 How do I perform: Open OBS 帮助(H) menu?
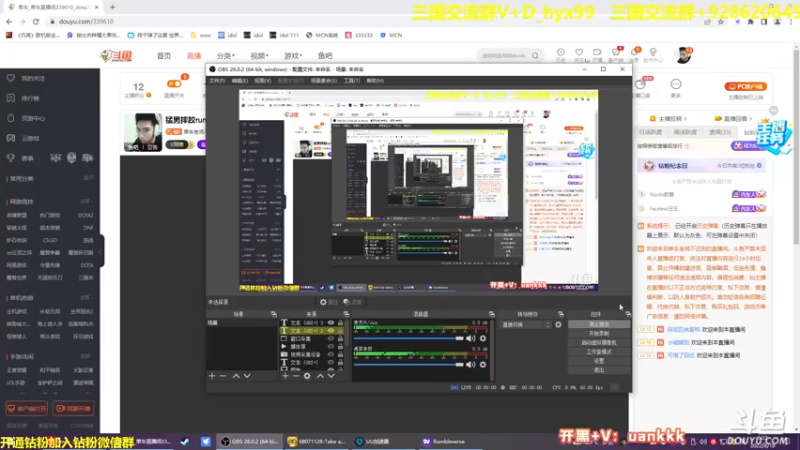tap(375, 81)
